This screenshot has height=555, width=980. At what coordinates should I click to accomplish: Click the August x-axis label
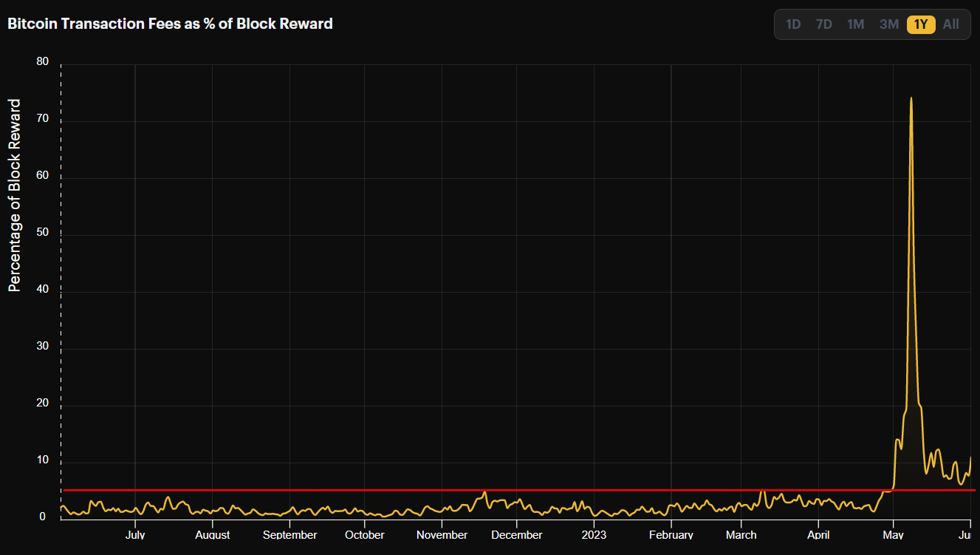(213, 535)
